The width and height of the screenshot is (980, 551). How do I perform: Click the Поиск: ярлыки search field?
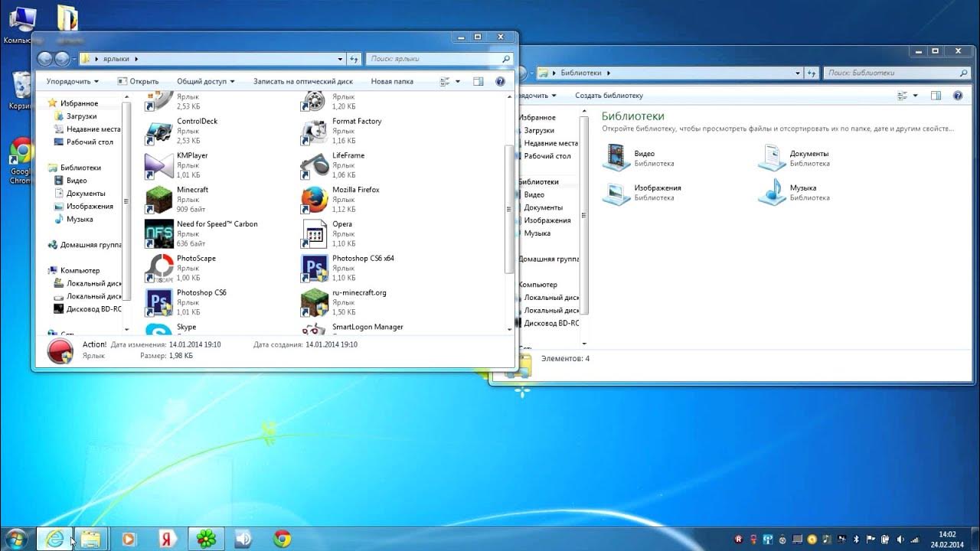coord(439,58)
